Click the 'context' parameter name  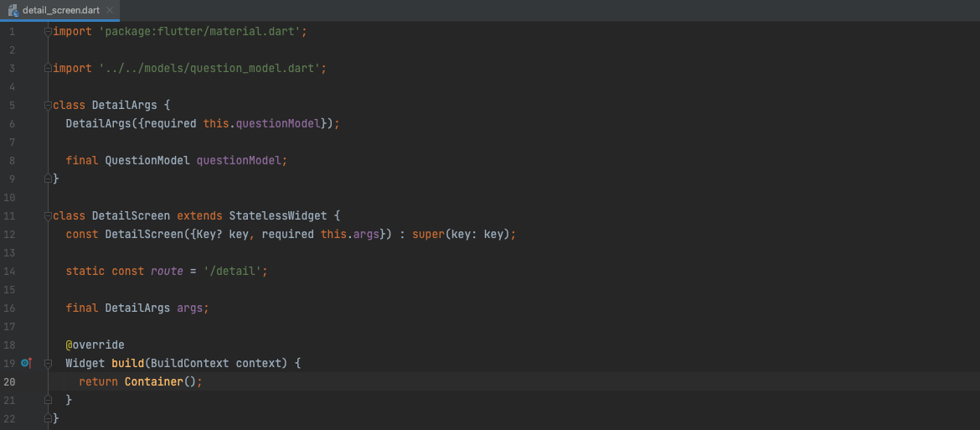(259, 363)
